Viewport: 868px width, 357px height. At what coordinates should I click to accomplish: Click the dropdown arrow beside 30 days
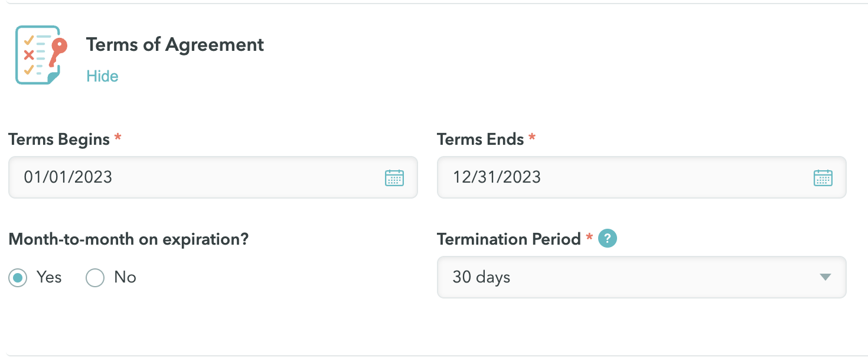[x=825, y=277]
